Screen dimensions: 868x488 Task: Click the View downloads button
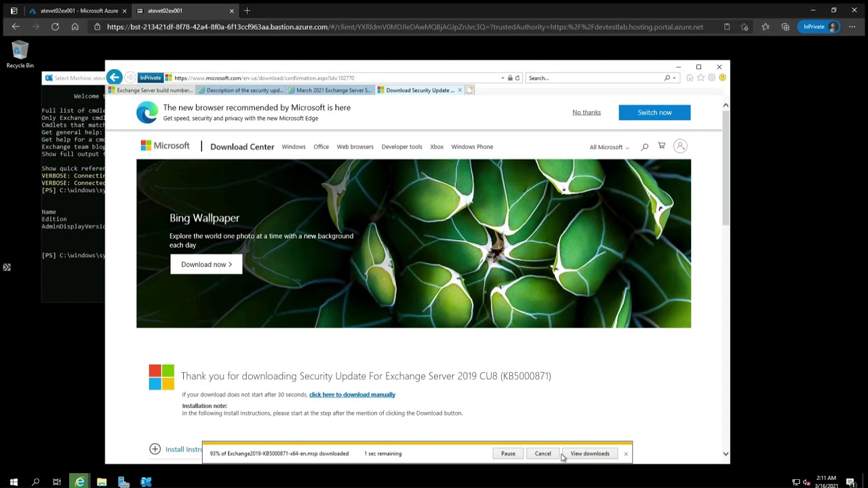[590, 453]
